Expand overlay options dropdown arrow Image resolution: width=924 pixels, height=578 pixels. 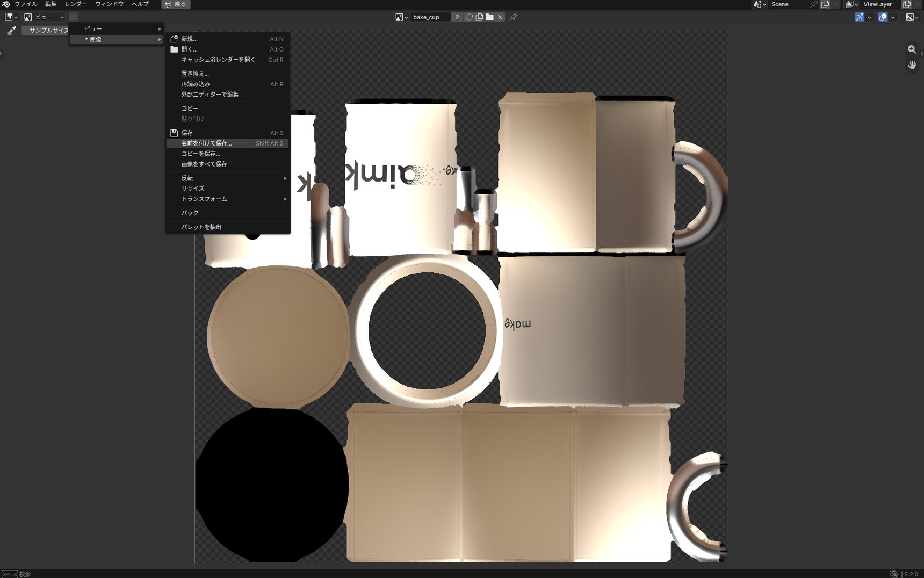click(893, 17)
